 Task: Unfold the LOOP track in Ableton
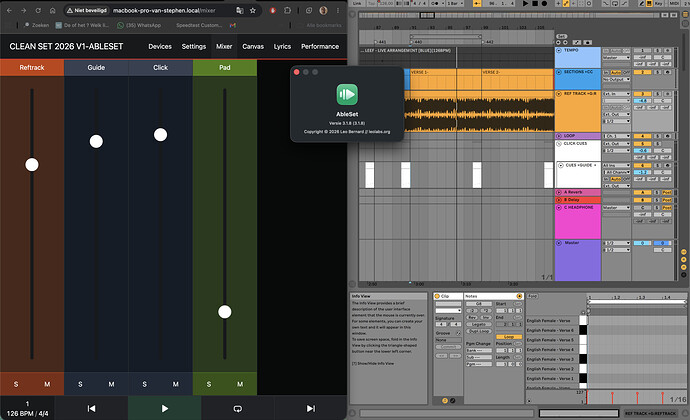click(559, 136)
